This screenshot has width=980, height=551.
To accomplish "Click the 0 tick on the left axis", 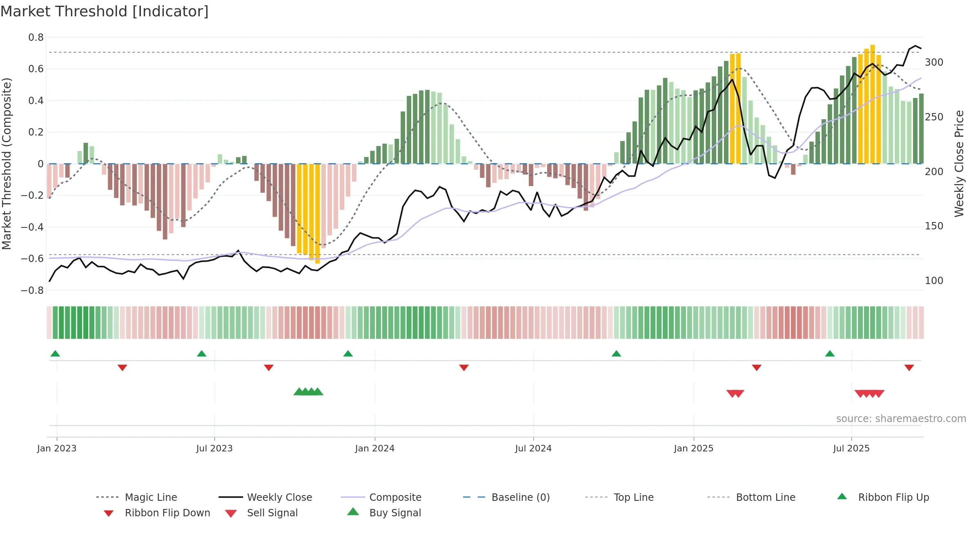I will coord(40,164).
